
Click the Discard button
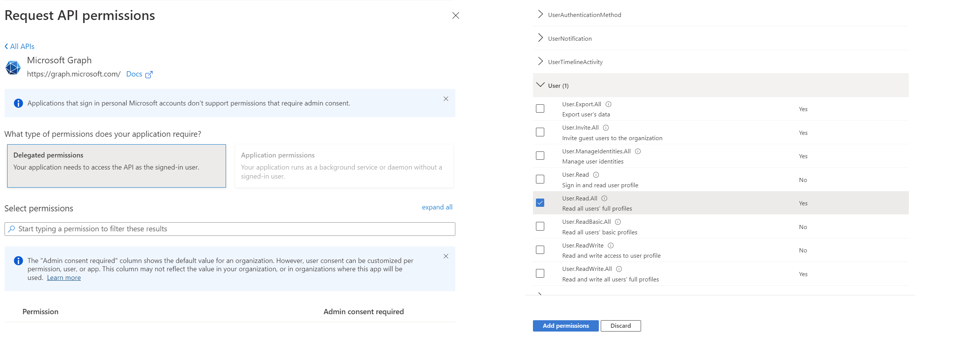click(x=620, y=326)
